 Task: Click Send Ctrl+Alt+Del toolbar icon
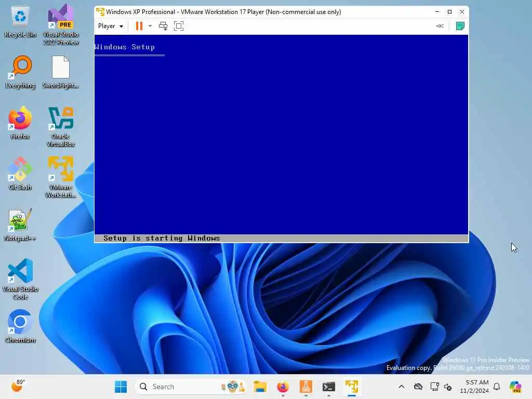point(163,26)
